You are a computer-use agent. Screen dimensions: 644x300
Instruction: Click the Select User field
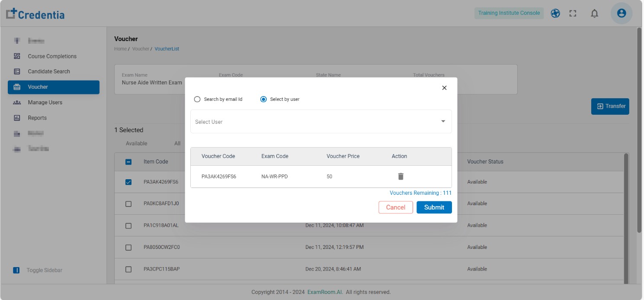point(321,122)
